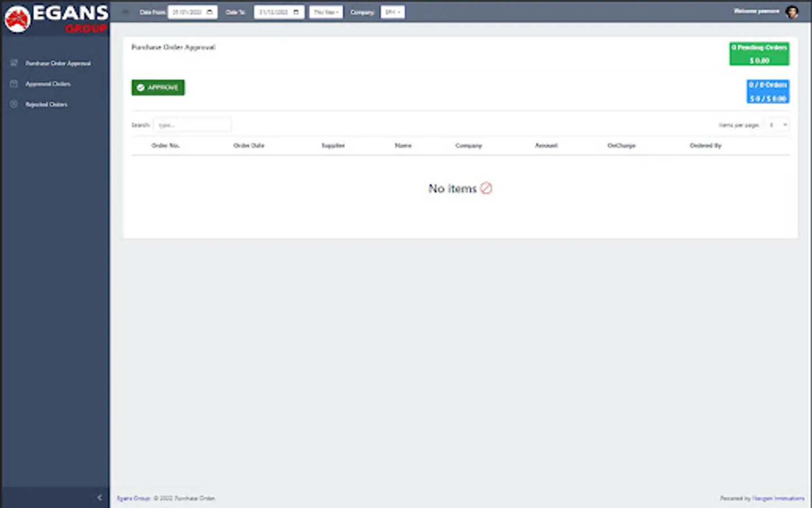Click the blue Orders count badge
Image resolution: width=812 pixels, height=508 pixels.
(x=767, y=91)
